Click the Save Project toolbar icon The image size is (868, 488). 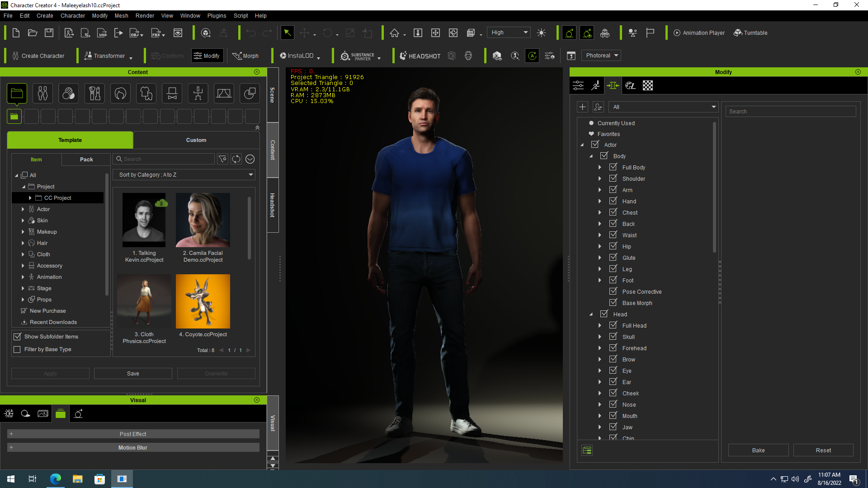pos(49,33)
